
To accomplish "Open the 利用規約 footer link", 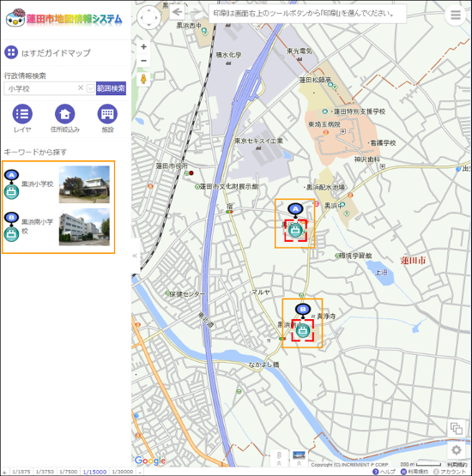I will [415, 472].
